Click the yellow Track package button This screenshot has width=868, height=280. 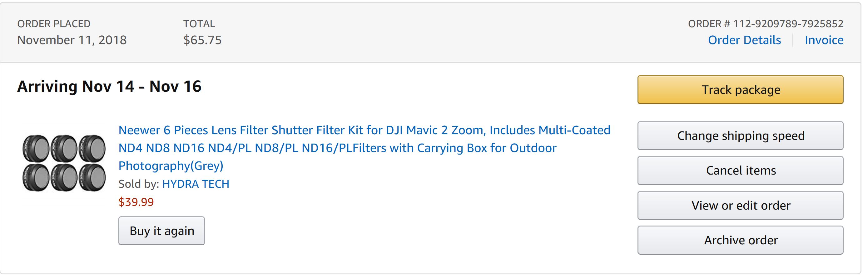(740, 90)
